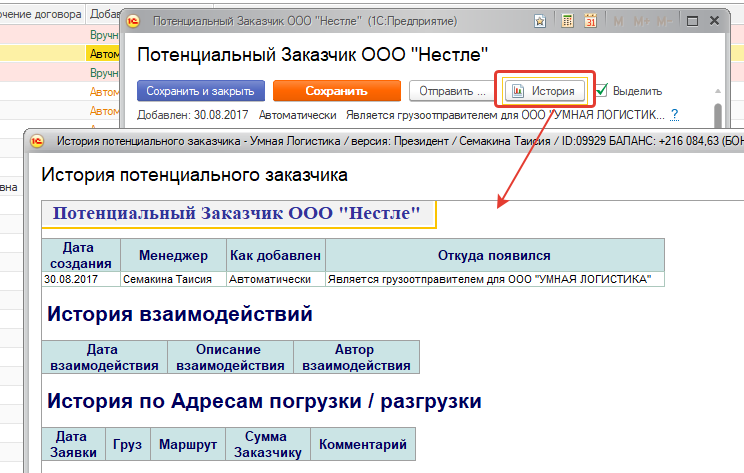
Task: Select 'Дата взаимодействия' column header
Action: (x=104, y=357)
